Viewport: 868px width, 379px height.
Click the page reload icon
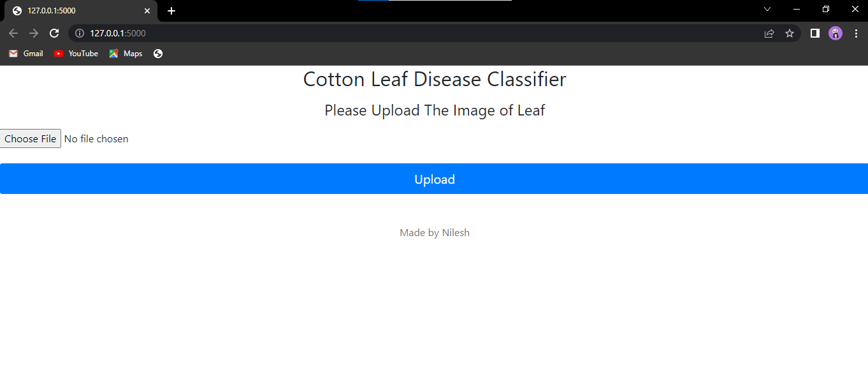[x=54, y=33]
